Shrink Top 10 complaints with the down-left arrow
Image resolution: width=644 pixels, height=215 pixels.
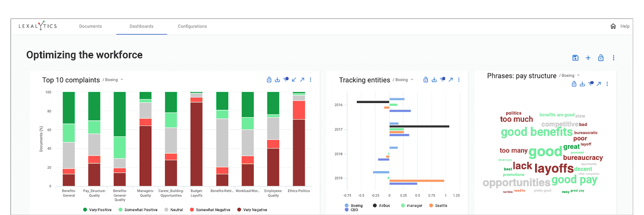click(x=294, y=80)
